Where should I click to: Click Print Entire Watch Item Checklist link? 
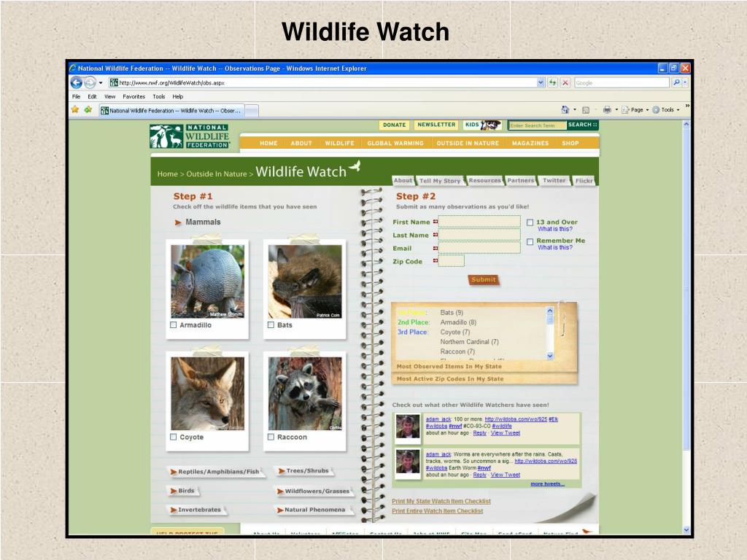[438, 511]
